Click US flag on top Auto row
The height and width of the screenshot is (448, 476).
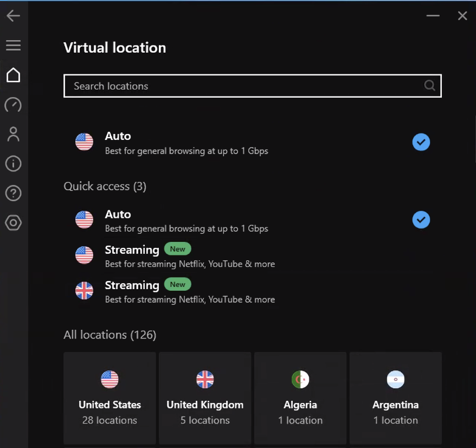pyautogui.click(x=84, y=142)
